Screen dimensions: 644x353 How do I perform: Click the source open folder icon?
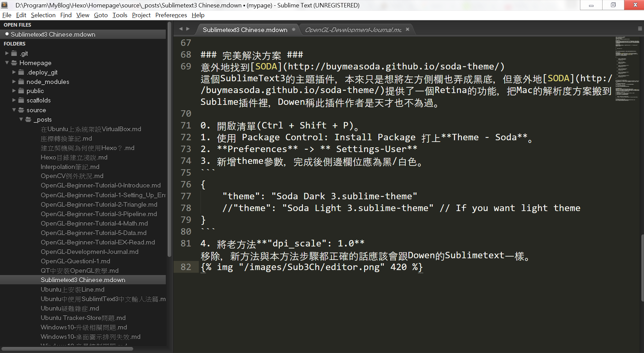21,110
